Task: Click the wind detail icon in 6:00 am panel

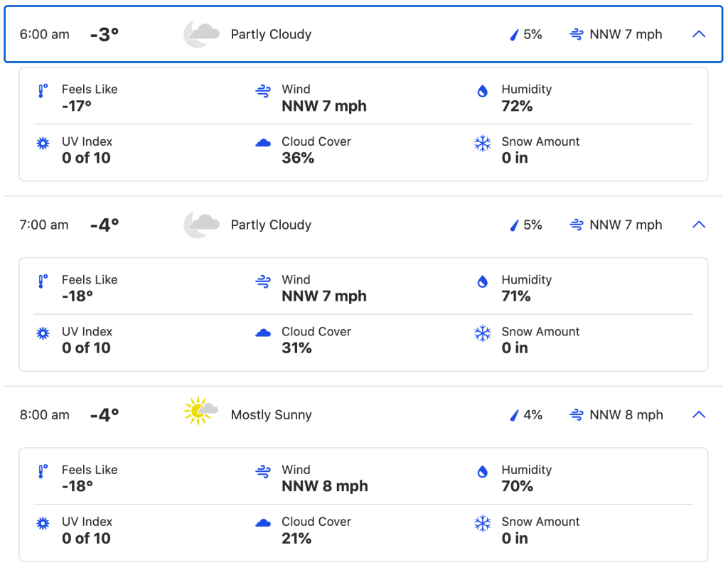Action: coord(263,91)
